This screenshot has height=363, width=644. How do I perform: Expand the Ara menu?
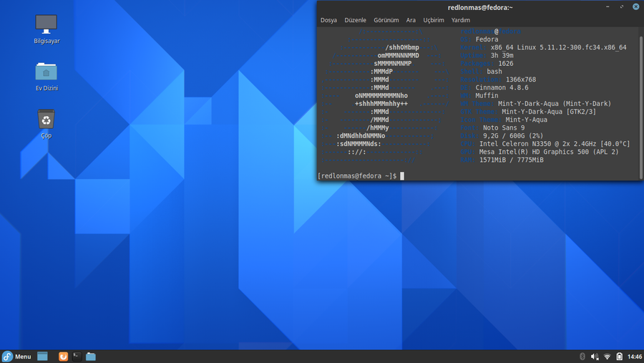pyautogui.click(x=411, y=20)
